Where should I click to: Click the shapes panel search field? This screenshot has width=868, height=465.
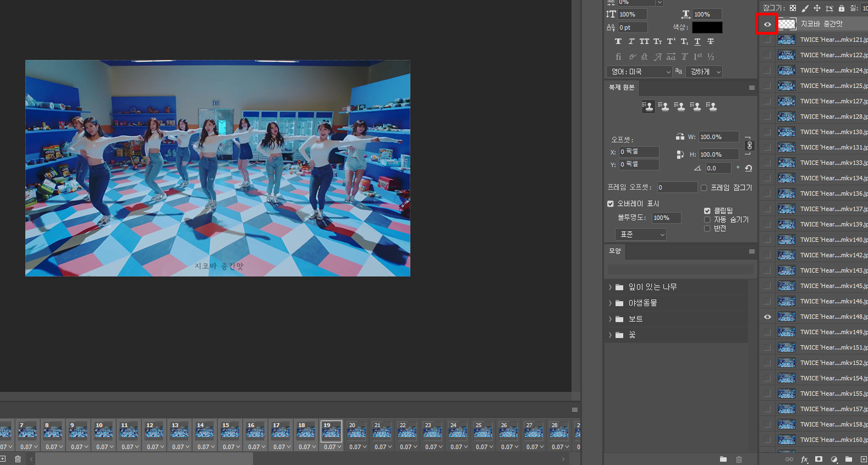680,269
